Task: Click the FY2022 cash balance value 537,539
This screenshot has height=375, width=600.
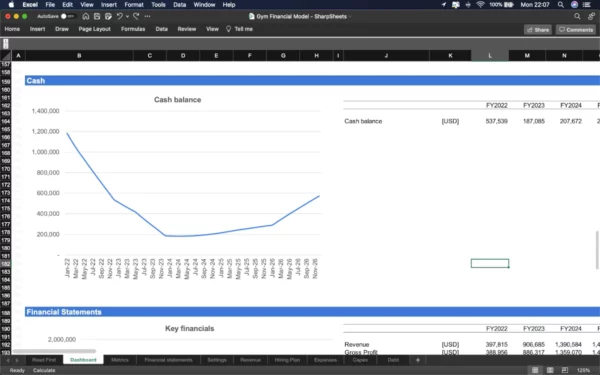Action: [x=496, y=121]
